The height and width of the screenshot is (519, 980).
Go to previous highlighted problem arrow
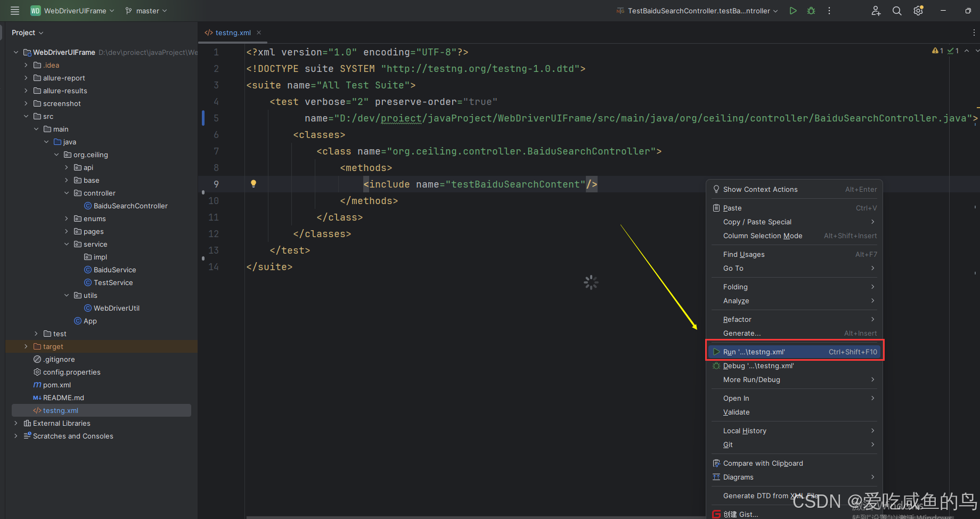click(967, 51)
